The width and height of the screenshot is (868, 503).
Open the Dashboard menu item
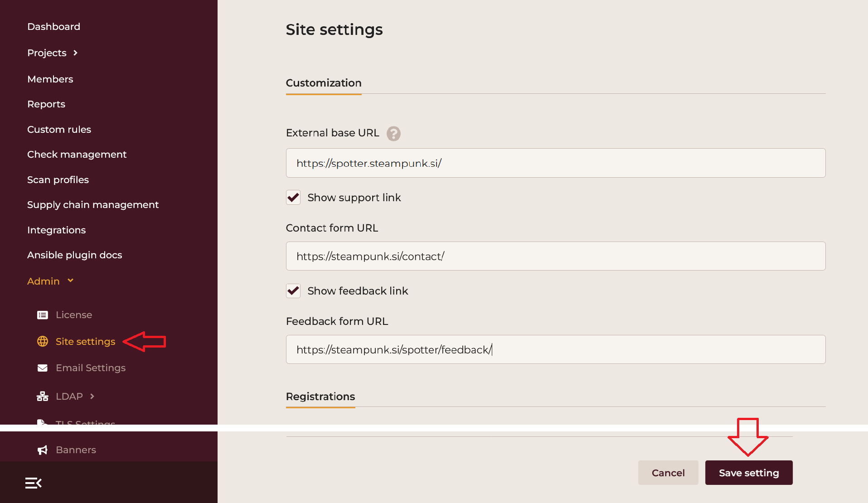(53, 27)
